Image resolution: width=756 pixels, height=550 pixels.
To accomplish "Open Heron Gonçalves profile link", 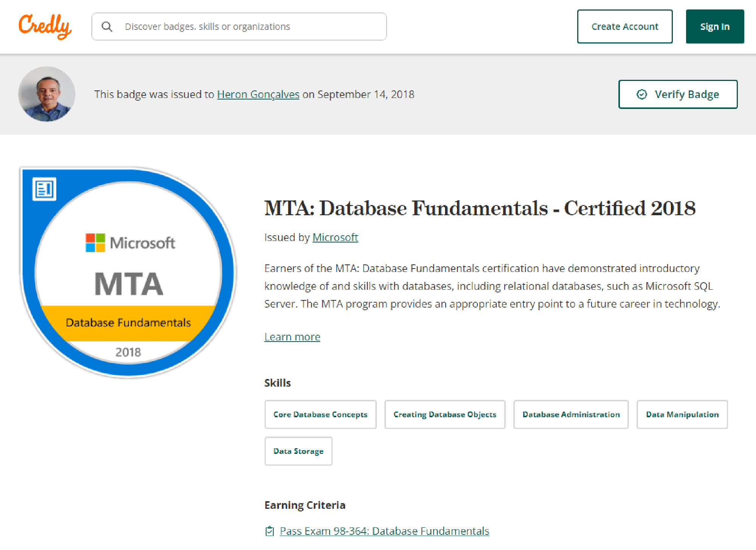I will coord(258,94).
